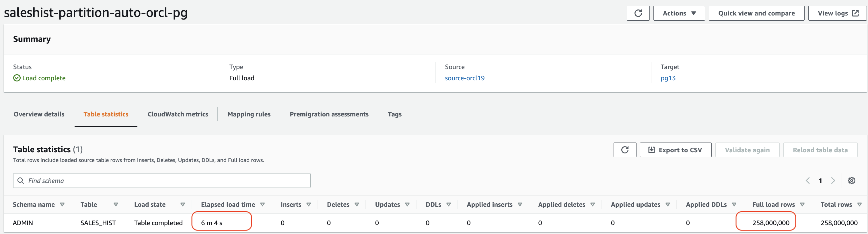The width and height of the screenshot is (868, 234).
Task: Sort by Load state column arrow
Action: pos(183,204)
